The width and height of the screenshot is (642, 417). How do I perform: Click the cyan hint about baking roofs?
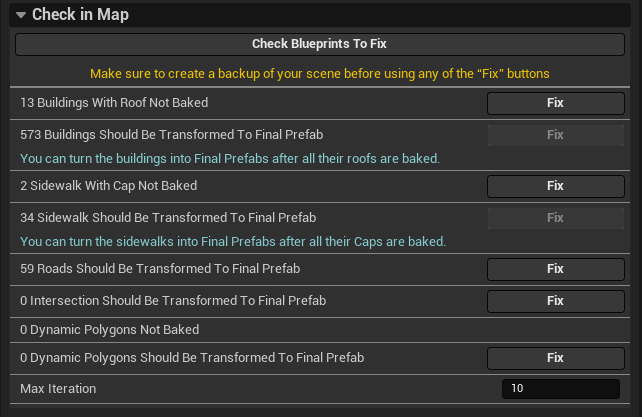(x=230, y=158)
